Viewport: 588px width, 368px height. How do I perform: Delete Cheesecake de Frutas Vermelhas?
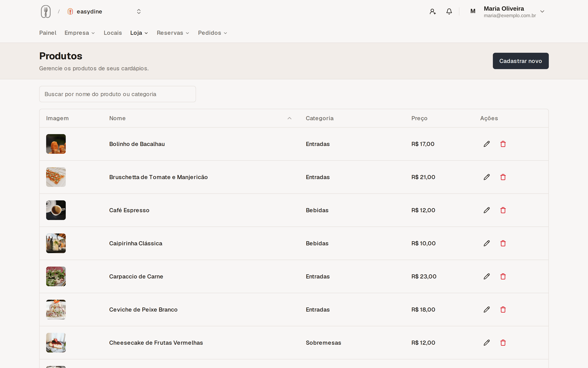pyautogui.click(x=503, y=342)
